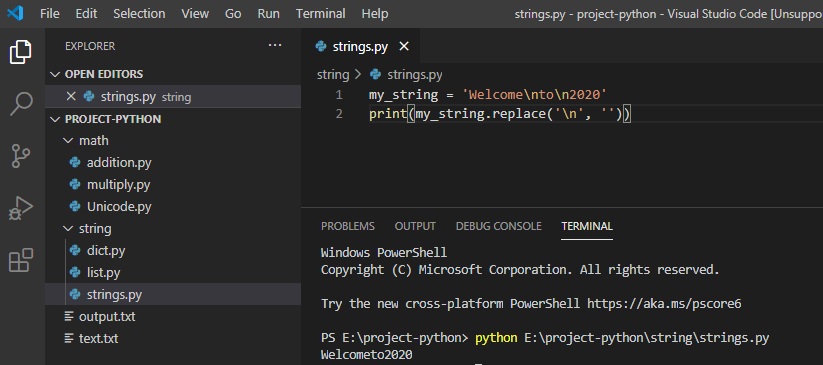The image size is (823, 365).
Task: Click Python icon beside dict.py
Action: 75,251
